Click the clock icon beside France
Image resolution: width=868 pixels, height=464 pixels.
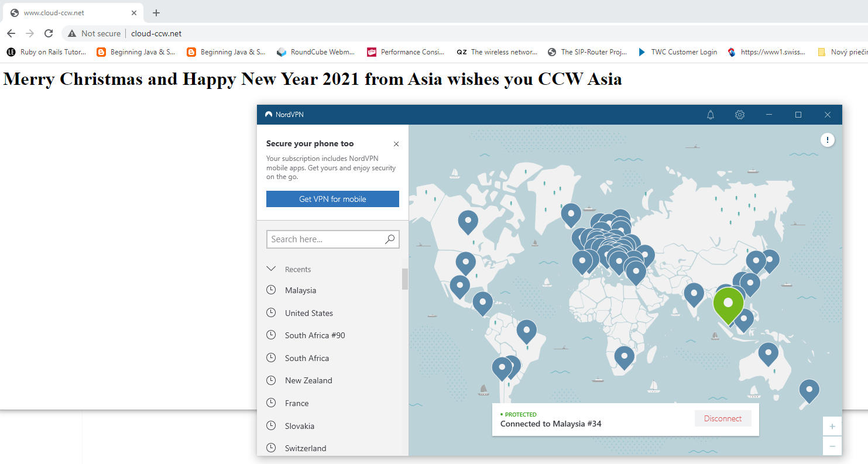271,403
